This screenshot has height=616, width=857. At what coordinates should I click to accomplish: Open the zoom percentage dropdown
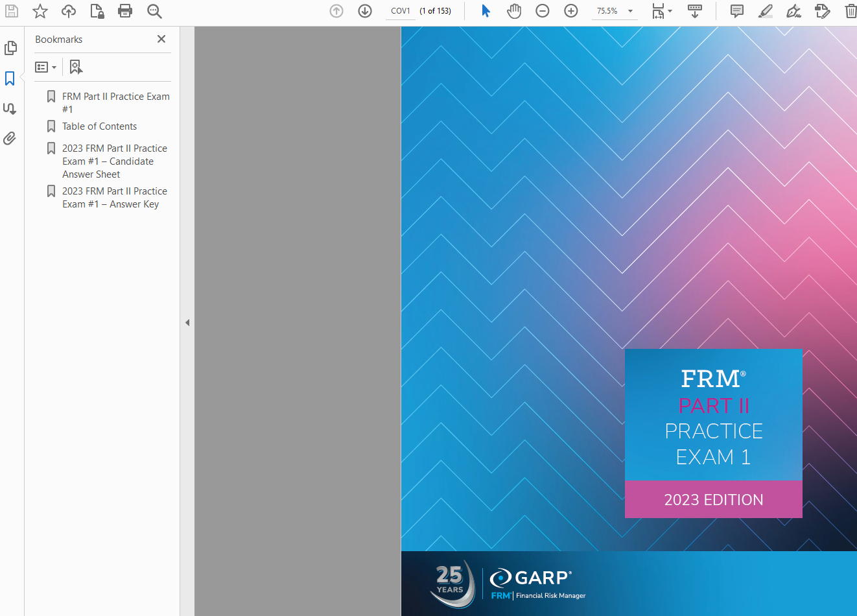click(630, 11)
